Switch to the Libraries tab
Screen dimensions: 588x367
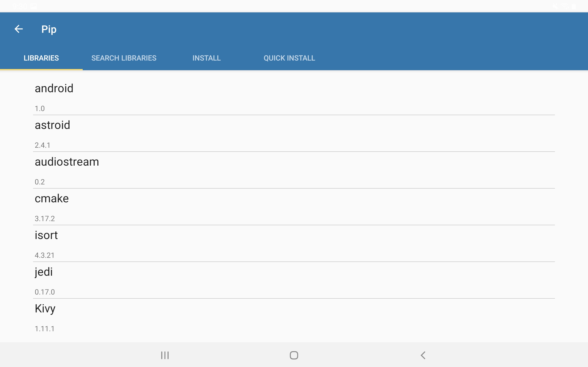(x=41, y=58)
